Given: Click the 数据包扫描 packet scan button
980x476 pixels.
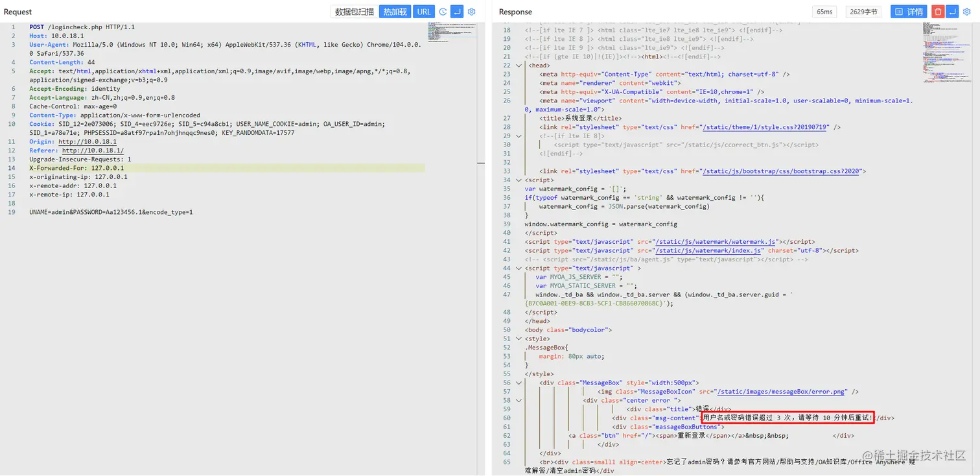Looking at the screenshot, I should (355, 12).
